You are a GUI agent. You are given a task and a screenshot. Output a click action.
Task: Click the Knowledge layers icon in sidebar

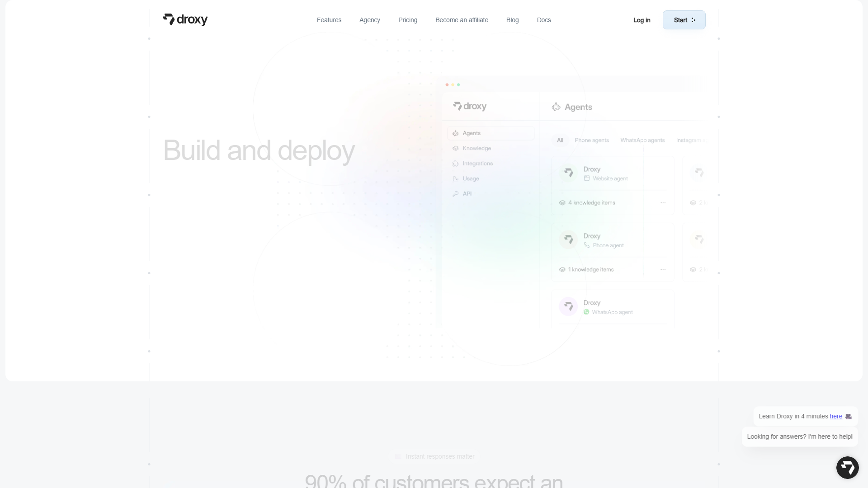[455, 148]
